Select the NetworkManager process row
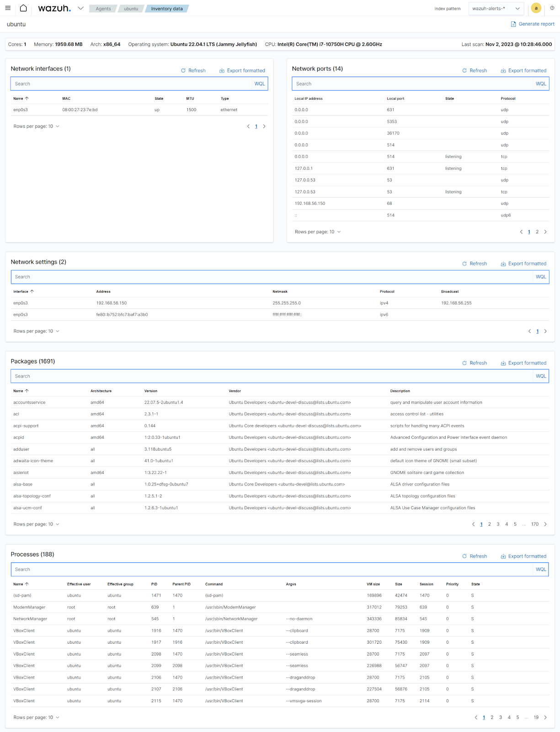 point(280,619)
